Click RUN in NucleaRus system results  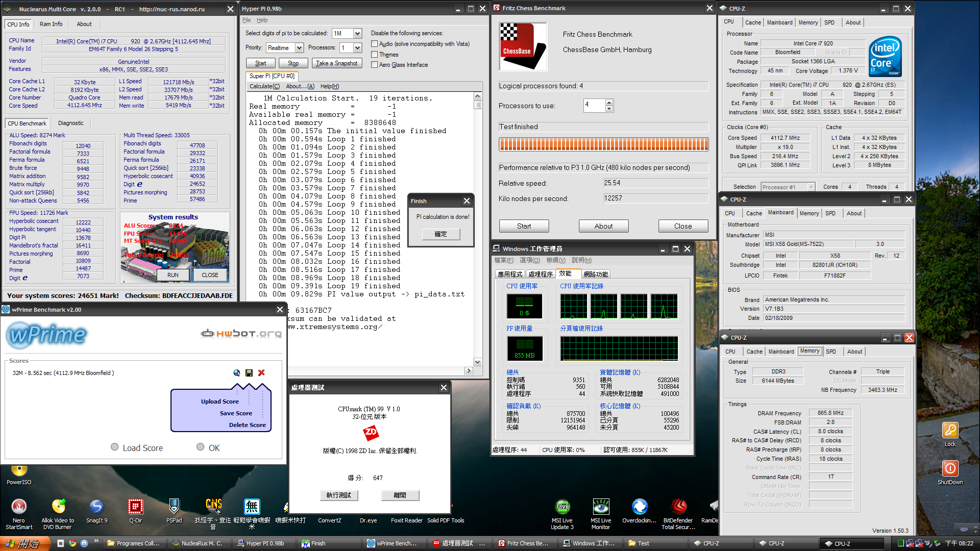click(173, 275)
